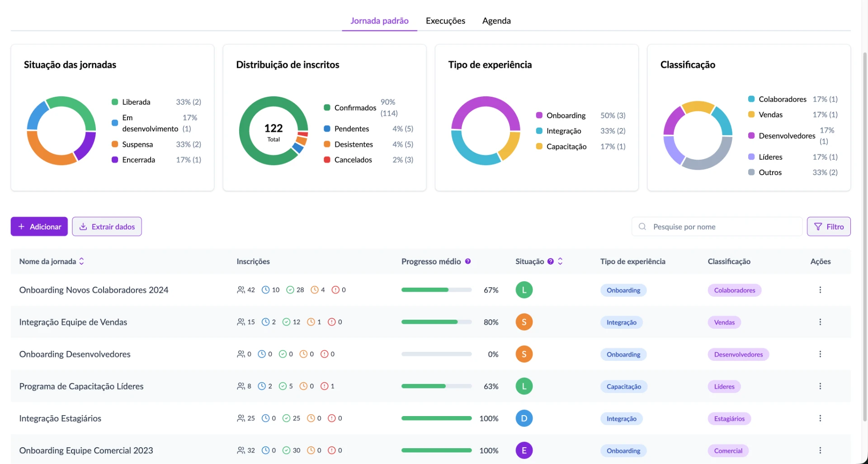This screenshot has height=464, width=868.
Task: Switch to the Agenda tab
Action: [x=496, y=21]
